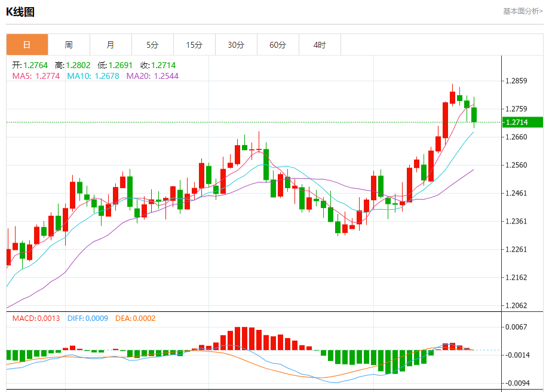The height and width of the screenshot is (392, 546).
Task: Click the 1.2162 price axis label
Action: point(516,277)
